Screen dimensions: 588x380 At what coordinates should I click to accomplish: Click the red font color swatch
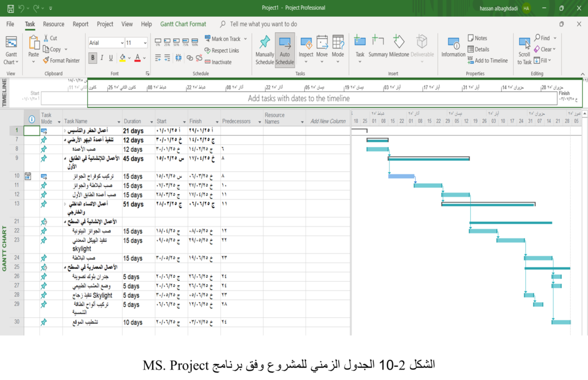tap(137, 57)
